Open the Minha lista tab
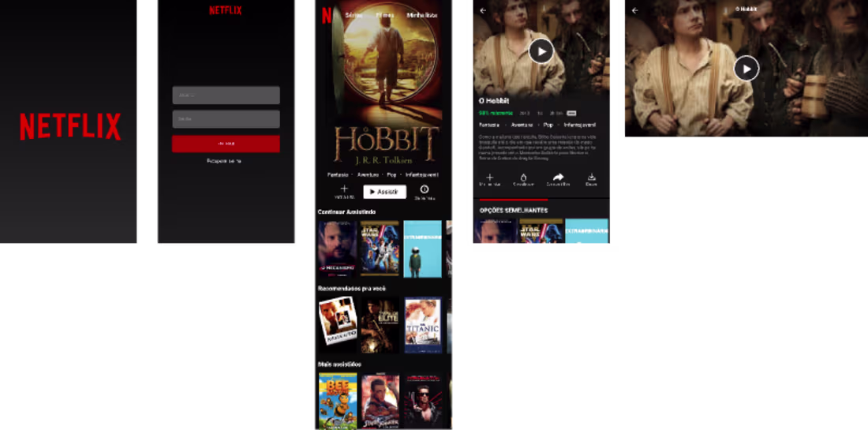The image size is (868, 430). (x=422, y=15)
